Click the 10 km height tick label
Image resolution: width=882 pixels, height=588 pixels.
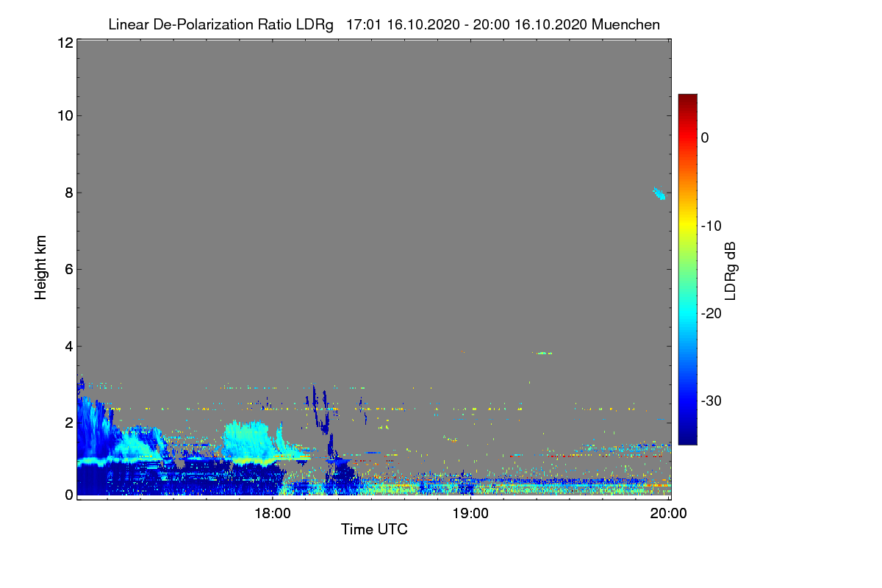(64, 115)
